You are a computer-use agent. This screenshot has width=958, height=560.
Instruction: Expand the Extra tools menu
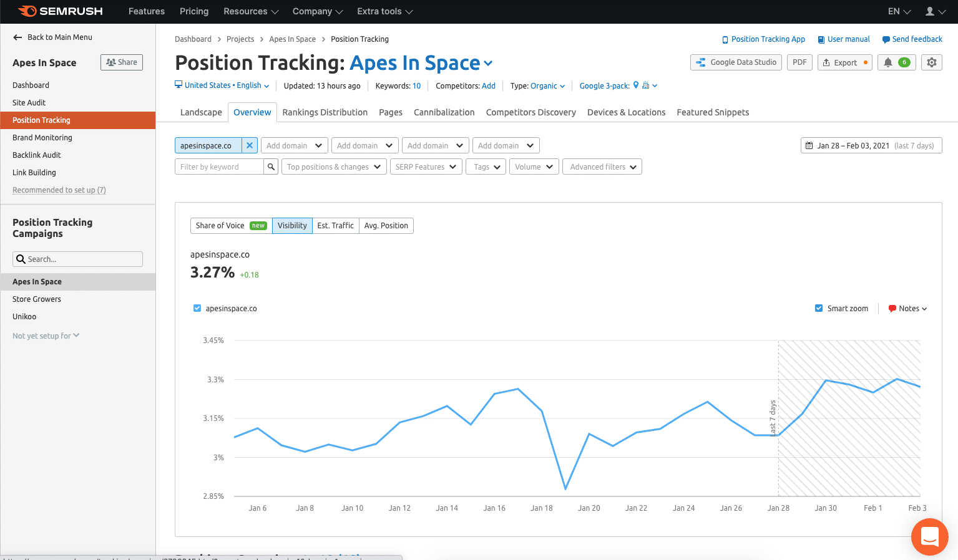pos(385,11)
